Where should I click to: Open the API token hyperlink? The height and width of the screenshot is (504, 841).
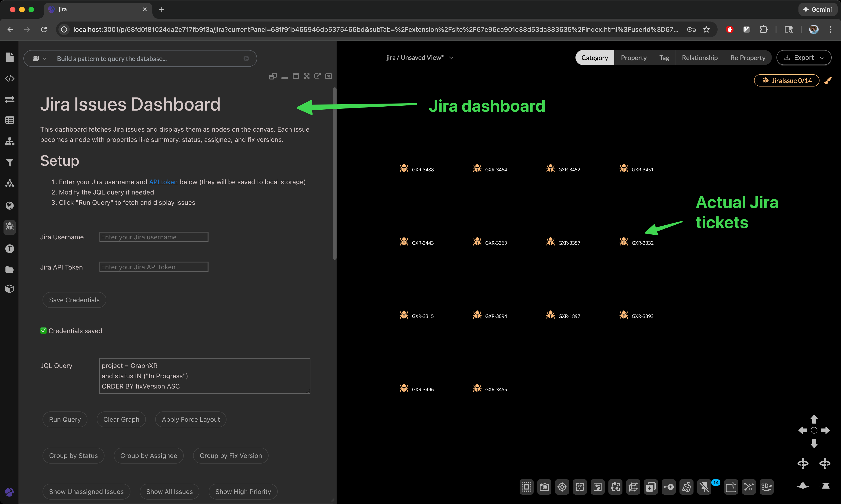tap(163, 182)
